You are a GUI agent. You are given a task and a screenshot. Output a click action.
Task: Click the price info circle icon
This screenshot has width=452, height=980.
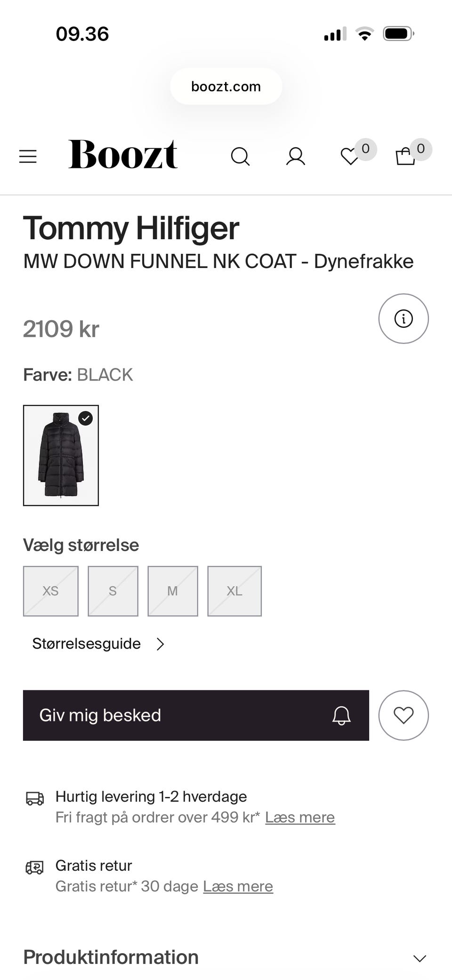click(404, 319)
